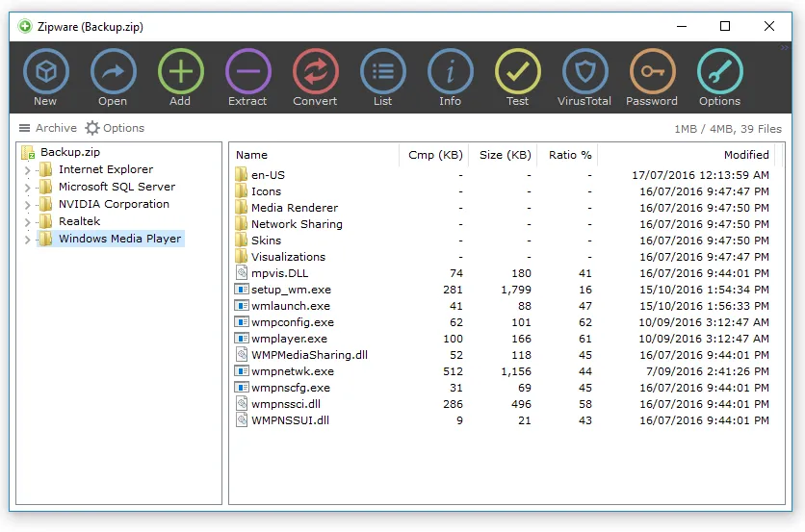Set a password using the Password icon
This screenshot has width=805, height=532.
652,72
